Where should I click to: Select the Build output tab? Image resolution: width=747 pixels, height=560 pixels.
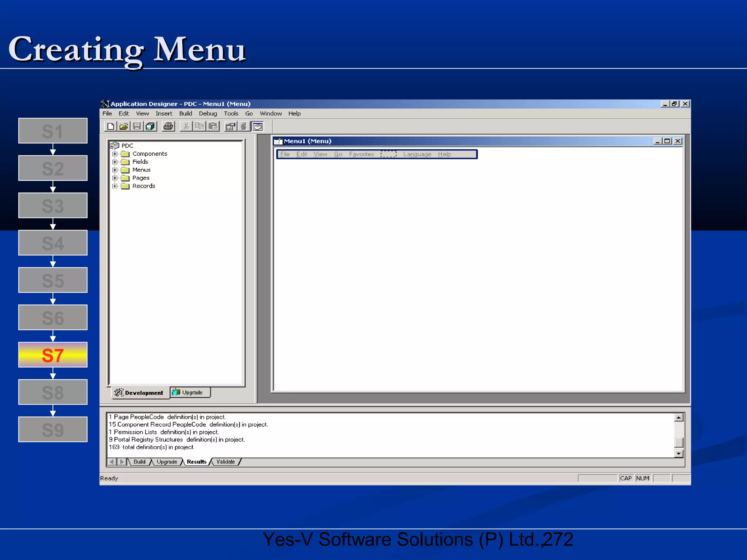[139, 462]
